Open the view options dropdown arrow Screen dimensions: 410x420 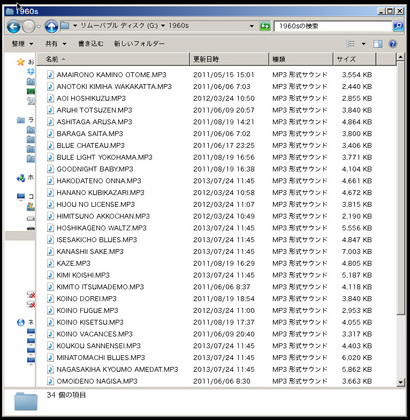pos(364,44)
